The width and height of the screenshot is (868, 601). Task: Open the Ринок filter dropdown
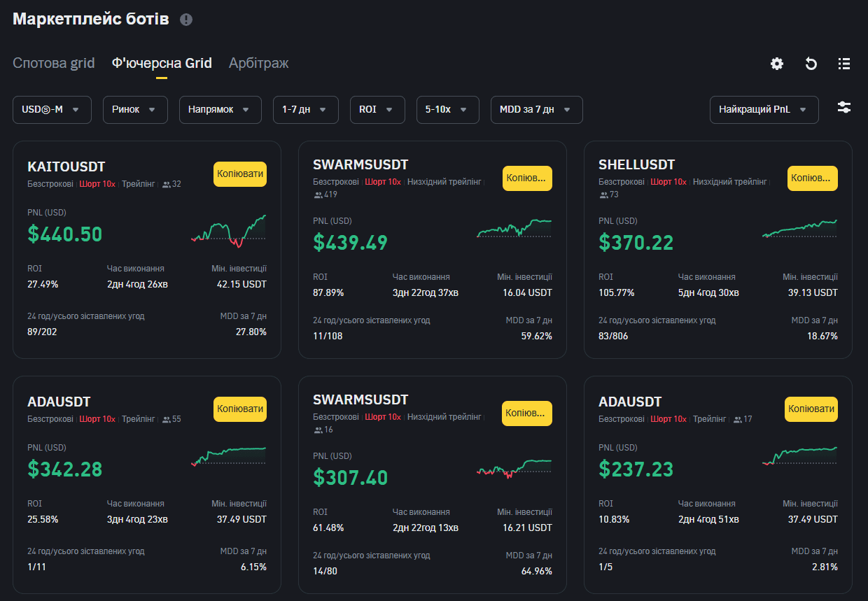point(135,110)
